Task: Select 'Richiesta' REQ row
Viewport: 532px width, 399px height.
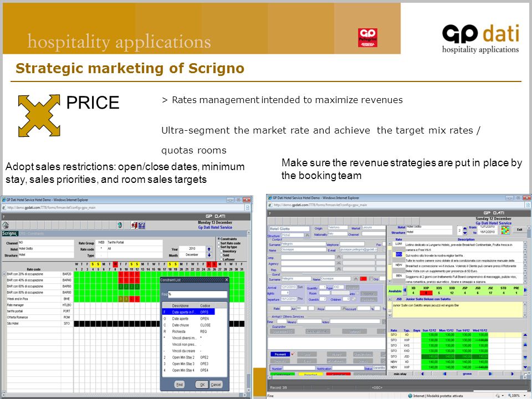Action: [188, 331]
